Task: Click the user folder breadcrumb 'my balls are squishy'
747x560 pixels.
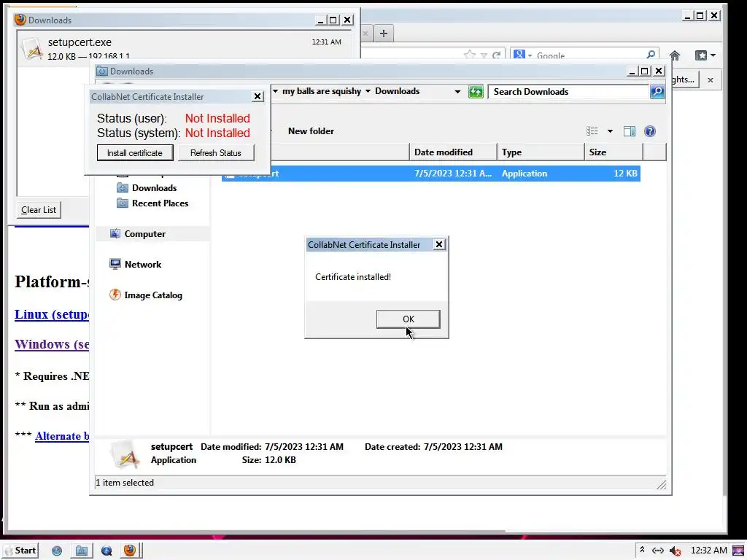Action: coord(322,91)
